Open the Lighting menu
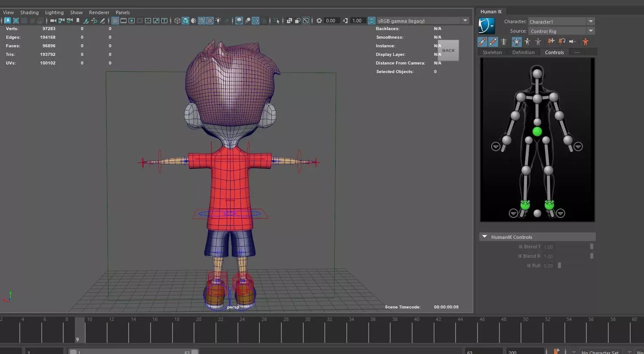The image size is (644, 354). pos(54,12)
